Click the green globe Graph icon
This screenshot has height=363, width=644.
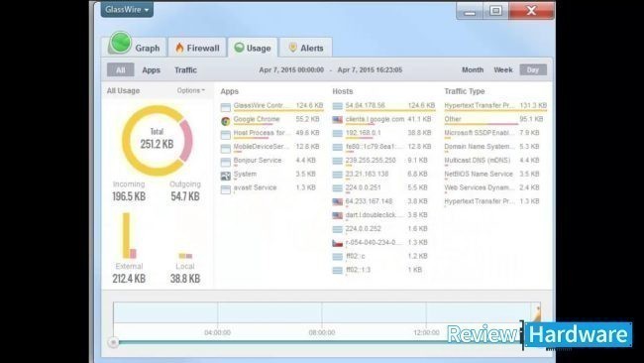click(x=120, y=43)
